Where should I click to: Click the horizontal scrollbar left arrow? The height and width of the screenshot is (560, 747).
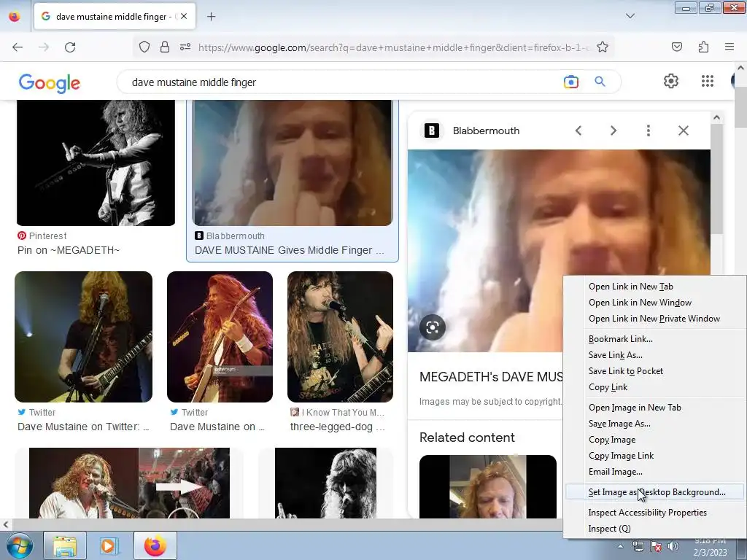tap(5, 525)
